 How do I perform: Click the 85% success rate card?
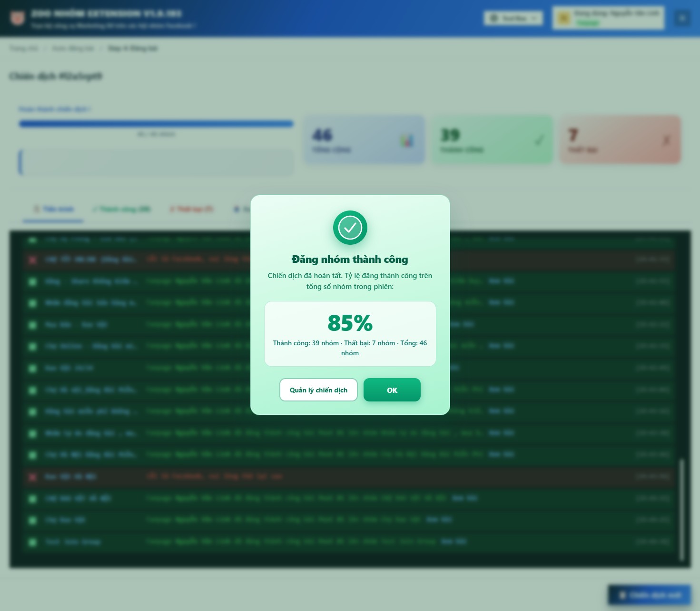(x=350, y=333)
